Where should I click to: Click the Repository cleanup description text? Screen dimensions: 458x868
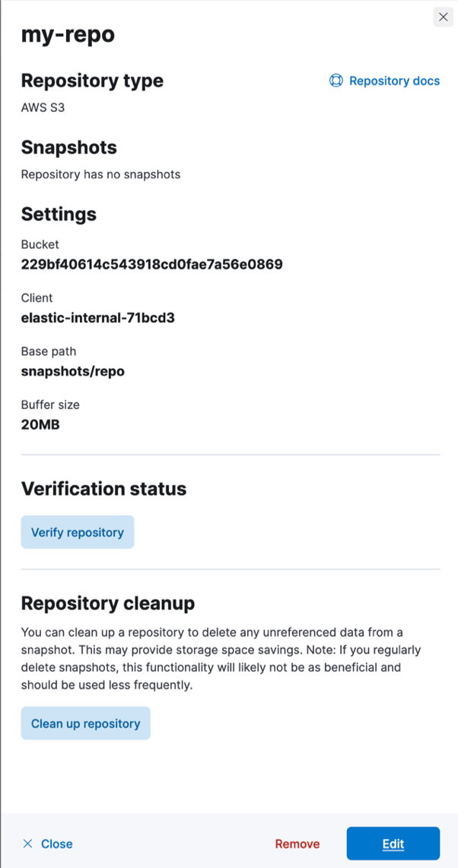pos(221,652)
